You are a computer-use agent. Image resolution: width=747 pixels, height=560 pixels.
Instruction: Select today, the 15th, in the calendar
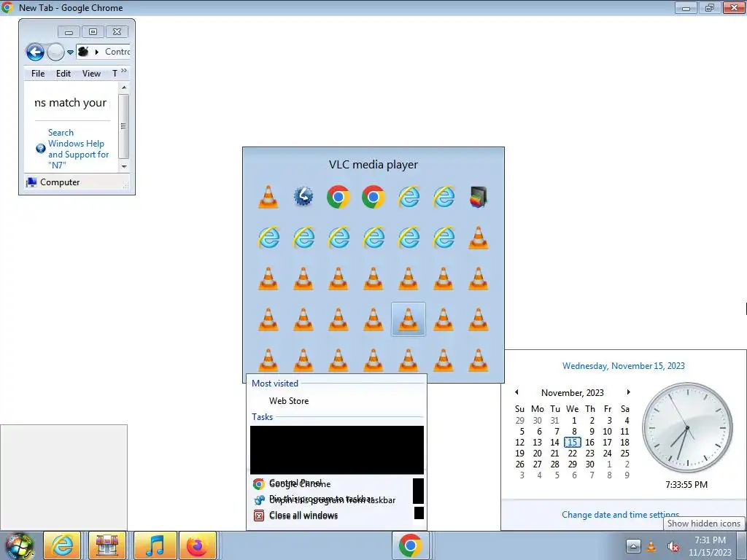coord(573,443)
